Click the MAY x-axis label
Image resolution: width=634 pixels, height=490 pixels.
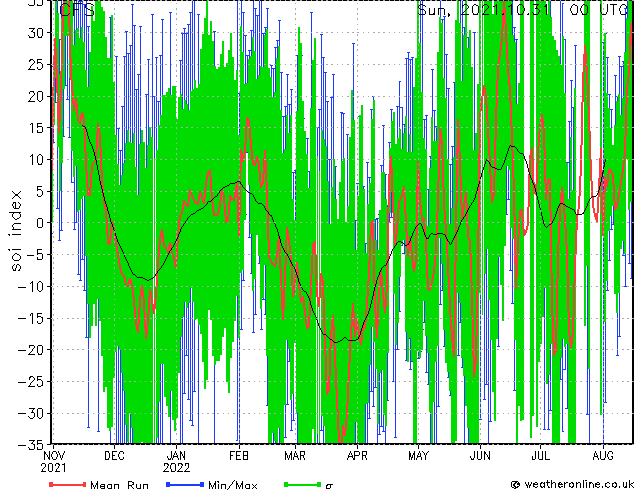[x=418, y=456]
